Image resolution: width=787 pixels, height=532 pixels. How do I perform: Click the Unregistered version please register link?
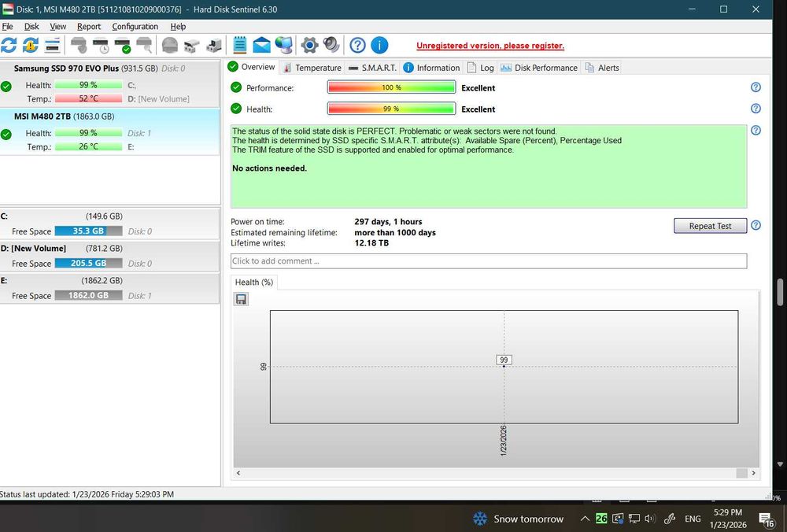pos(490,46)
